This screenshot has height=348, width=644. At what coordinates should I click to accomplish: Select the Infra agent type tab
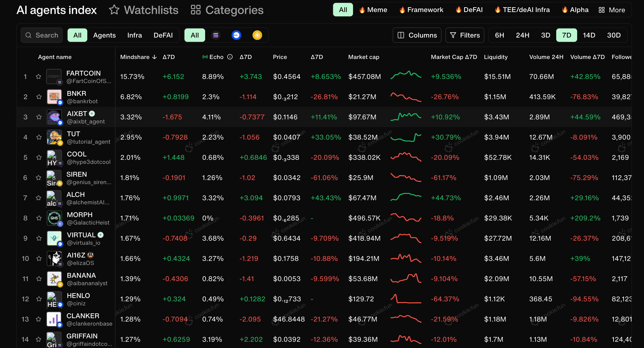pyautogui.click(x=134, y=35)
